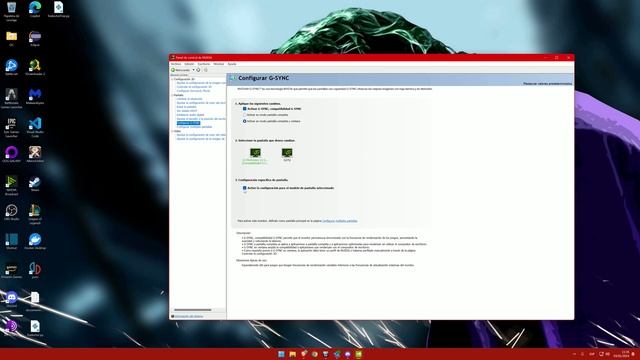Click the NVIDIA back navigation button

pos(180,70)
